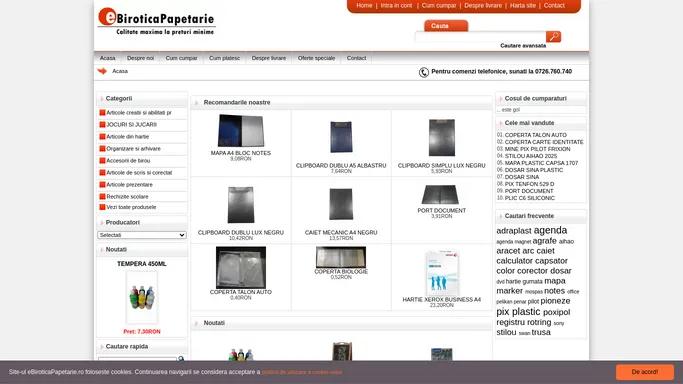683x384 pixels.
Task: Click the phone icon beside telephone orders
Action: pos(423,72)
